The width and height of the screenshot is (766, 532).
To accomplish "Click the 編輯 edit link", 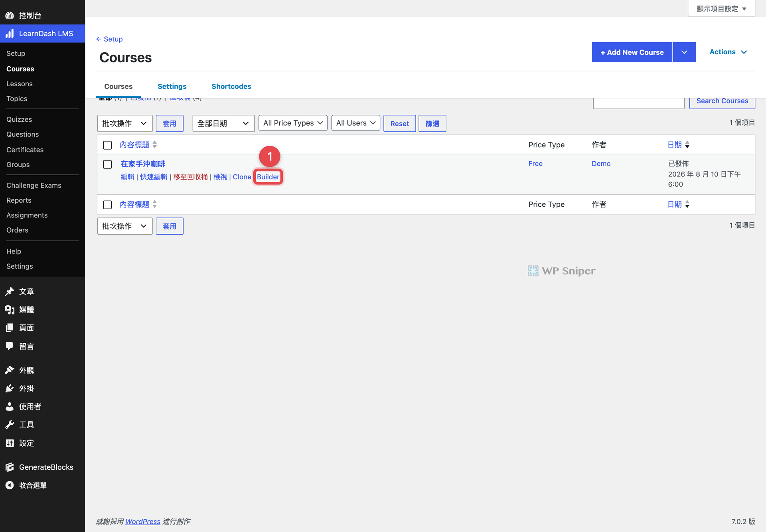I will click(127, 177).
